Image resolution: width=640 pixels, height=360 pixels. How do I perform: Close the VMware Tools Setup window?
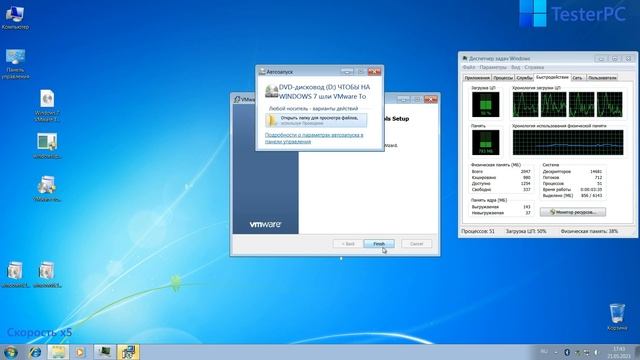pyautogui.click(x=431, y=99)
